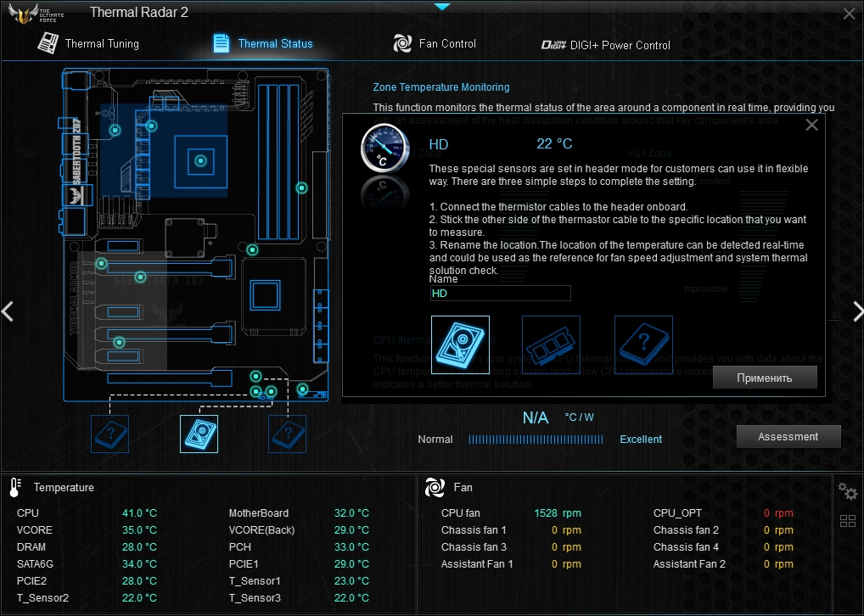Click the Chassis fan 4 row

tap(723, 547)
